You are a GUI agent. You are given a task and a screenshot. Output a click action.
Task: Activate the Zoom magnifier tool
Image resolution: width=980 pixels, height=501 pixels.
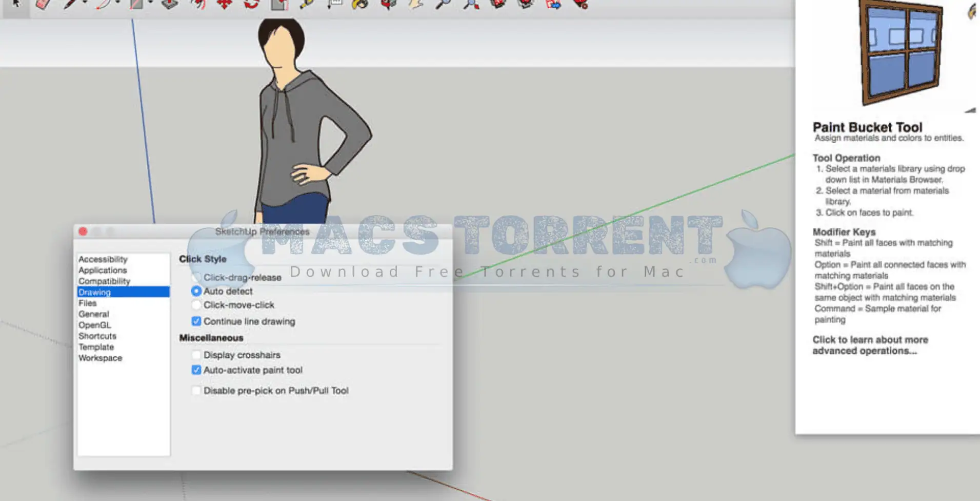tap(444, 4)
